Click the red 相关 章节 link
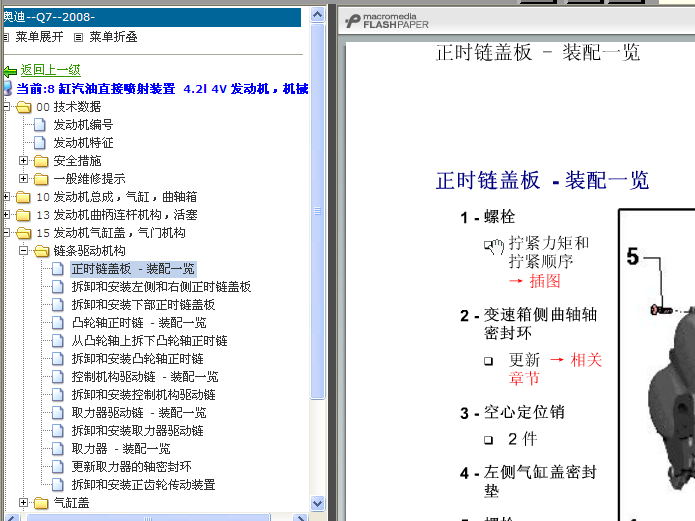The width and height of the screenshot is (695, 521). (555, 369)
